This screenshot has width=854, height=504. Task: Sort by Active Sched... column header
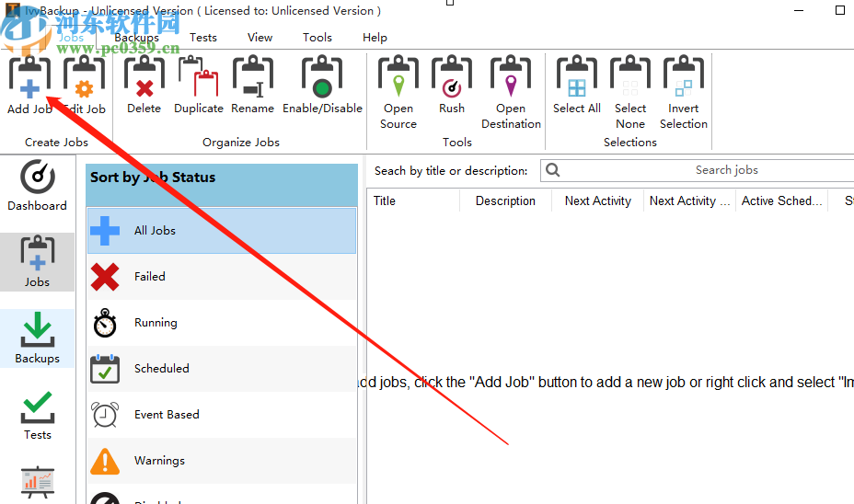click(x=781, y=200)
